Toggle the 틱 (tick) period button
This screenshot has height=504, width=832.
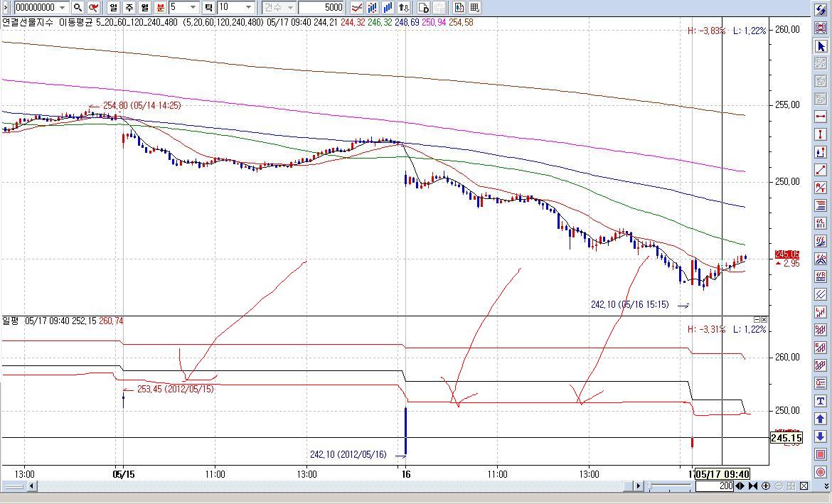[x=208, y=7]
